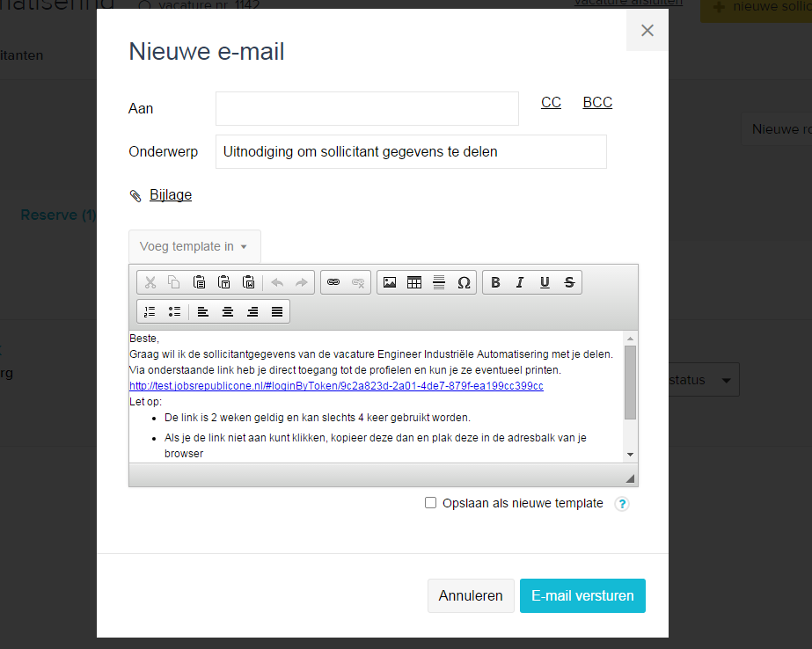Insert a table into the email
This screenshot has height=649, width=812.
pyautogui.click(x=414, y=282)
